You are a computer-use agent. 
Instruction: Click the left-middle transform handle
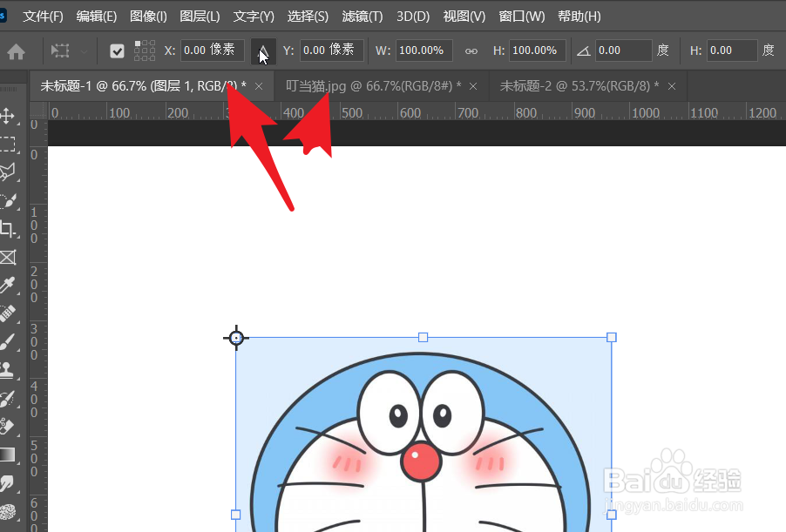pyautogui.click(x=235, y=515)
